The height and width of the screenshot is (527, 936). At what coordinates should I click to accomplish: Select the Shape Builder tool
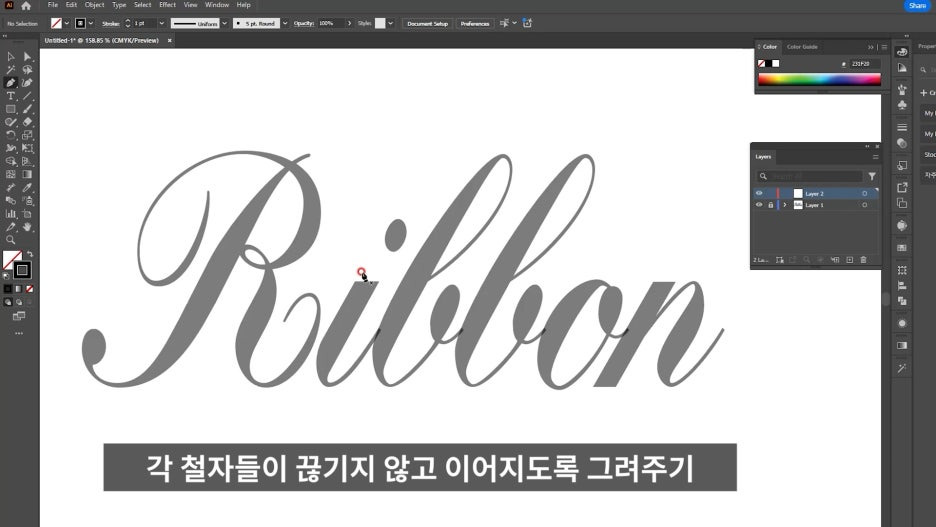11,161
